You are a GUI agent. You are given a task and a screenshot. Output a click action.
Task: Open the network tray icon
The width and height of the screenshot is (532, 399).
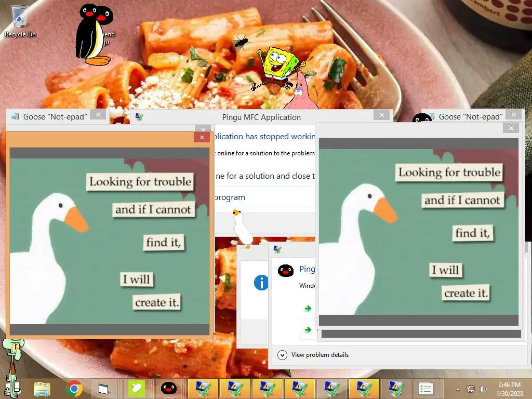click(x=471, y=389)
